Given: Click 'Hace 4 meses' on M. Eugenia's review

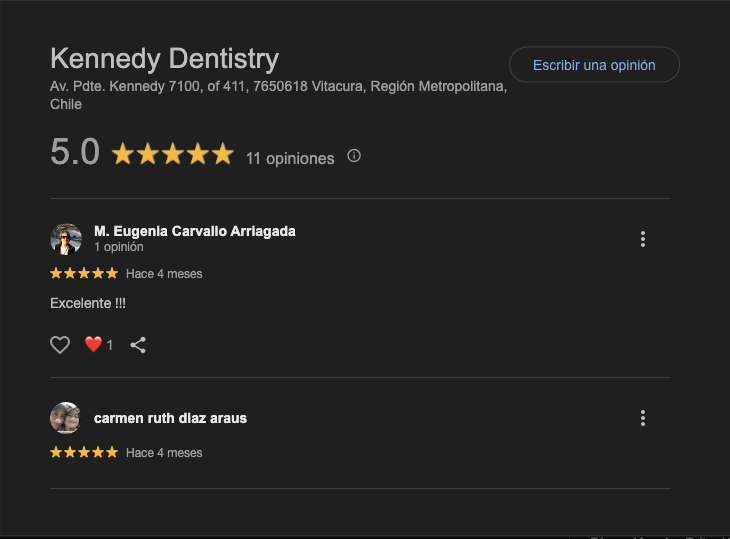Looking at the screenshot, I should [x=164, y=274].
